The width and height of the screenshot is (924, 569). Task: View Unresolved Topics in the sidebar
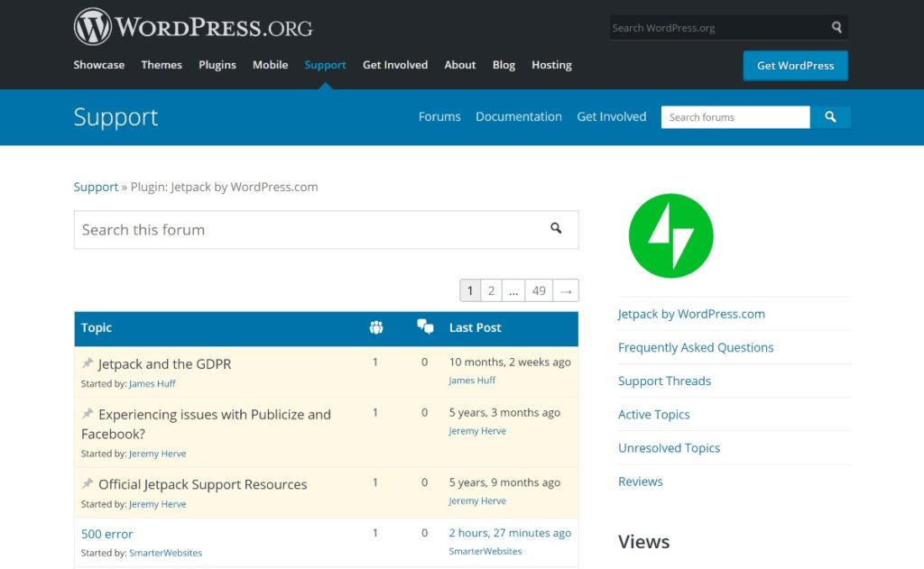(x=669, y=447)
